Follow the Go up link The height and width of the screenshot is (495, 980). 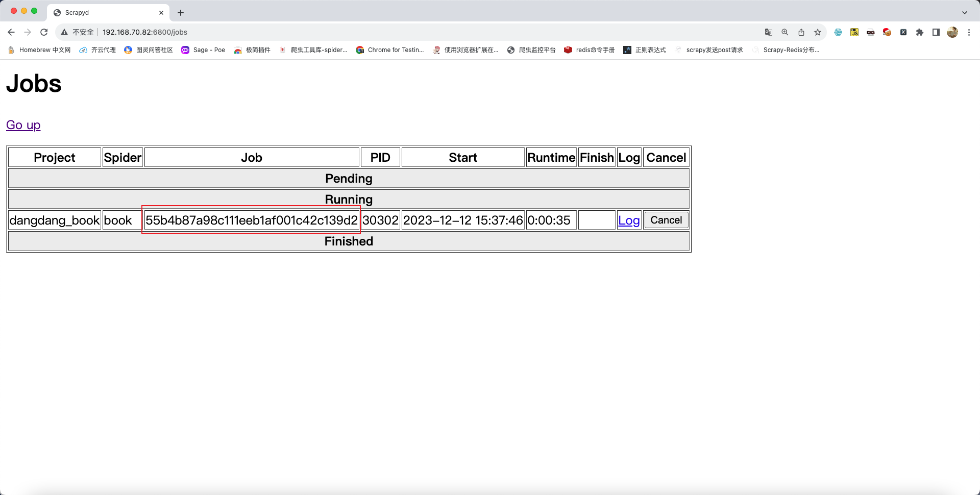point(23,125)
